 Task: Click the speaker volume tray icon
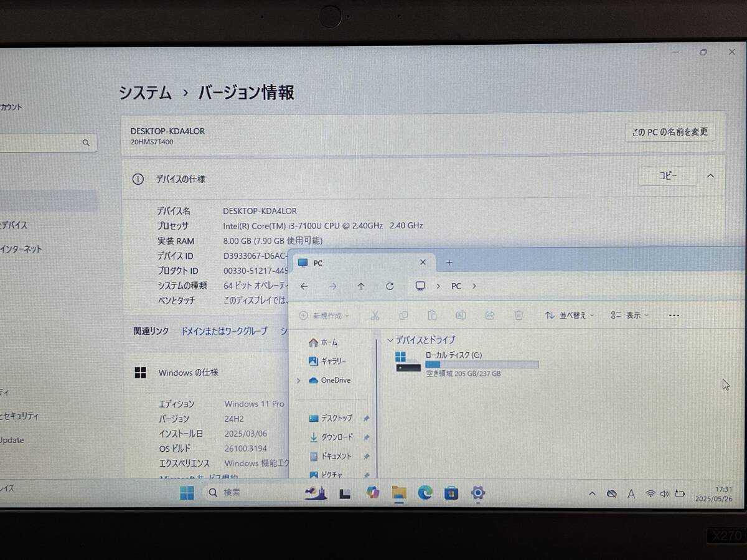click(665, 494)
